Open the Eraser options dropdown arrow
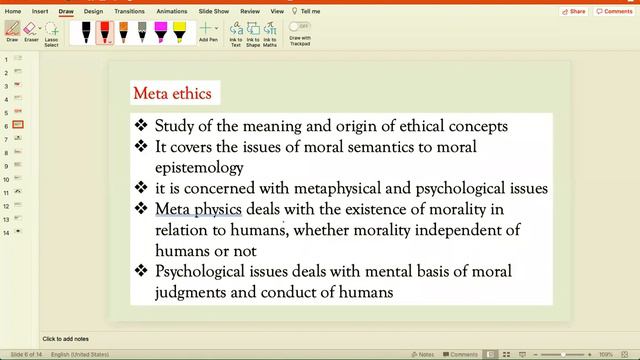This screenshot has width=640, height=360. [40, 29]
